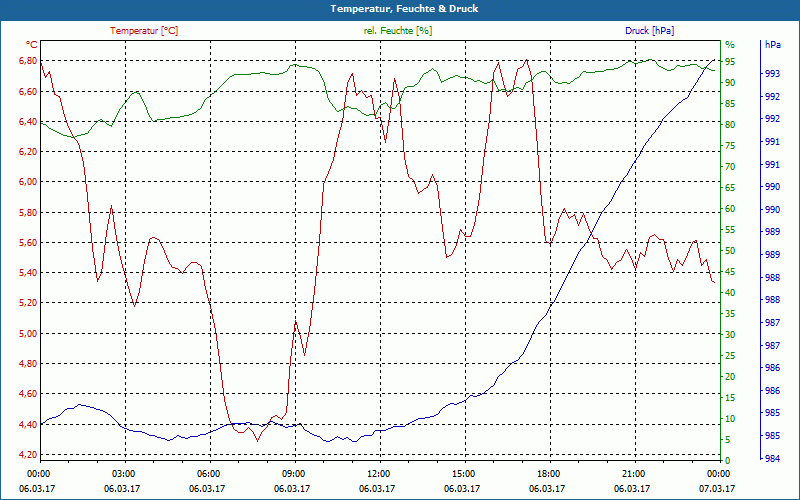Click the 12:00 time axis label
800x500 pixels.
pos(380,474)
